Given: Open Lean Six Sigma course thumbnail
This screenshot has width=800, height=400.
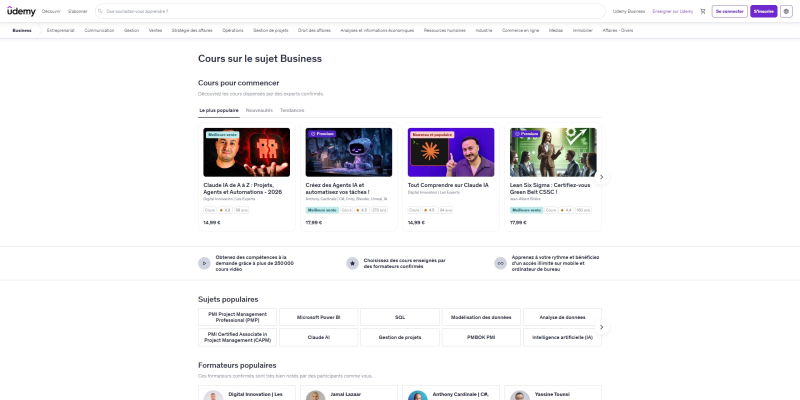Looking at the screenshot, I should pos(553,152).
